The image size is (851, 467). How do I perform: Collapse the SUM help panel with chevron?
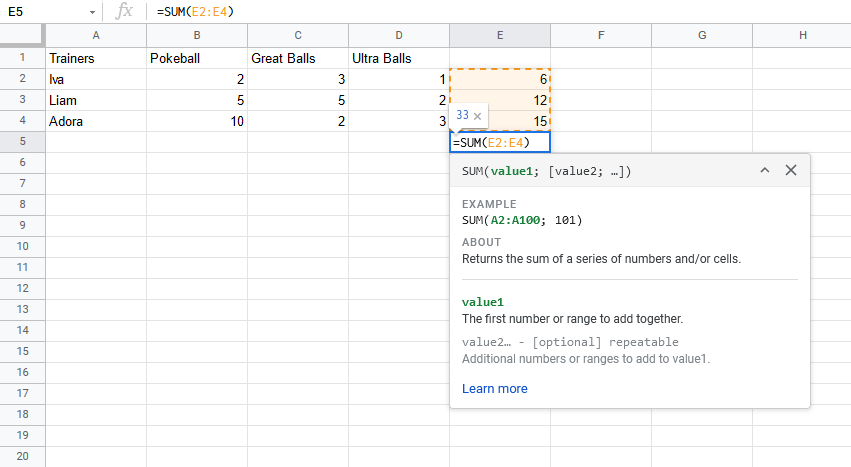(x=765, y=171)
